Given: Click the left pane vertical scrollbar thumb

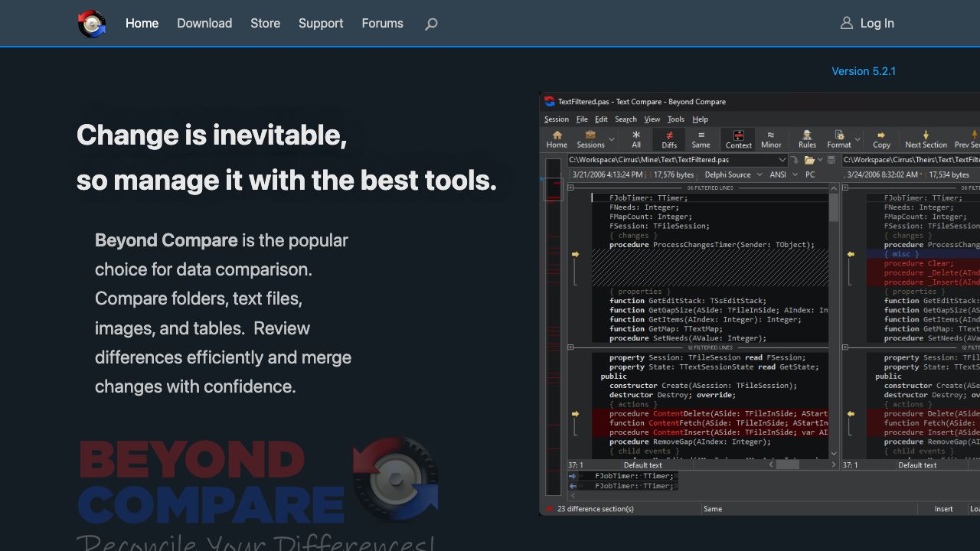Looking at the screenshot, I should point(834,207).
